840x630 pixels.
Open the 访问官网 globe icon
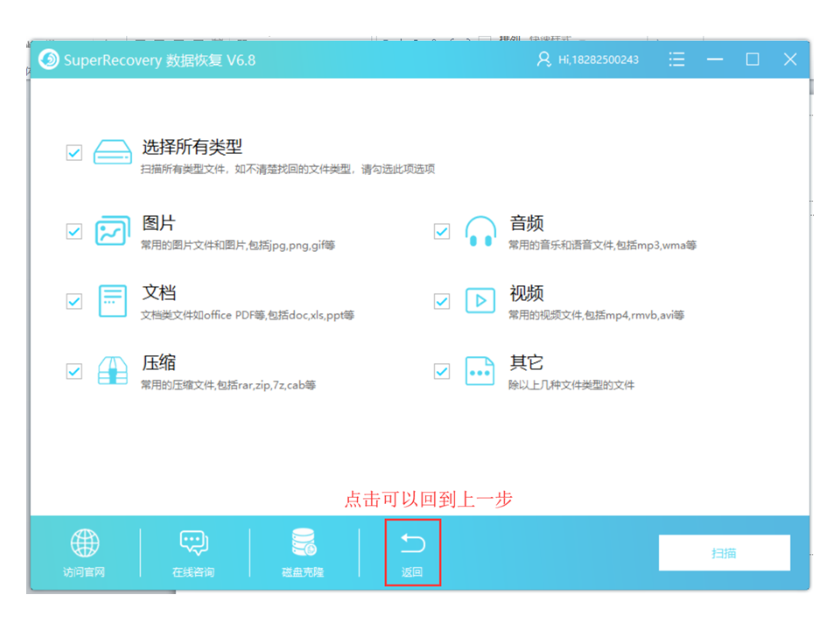point(84,542)
